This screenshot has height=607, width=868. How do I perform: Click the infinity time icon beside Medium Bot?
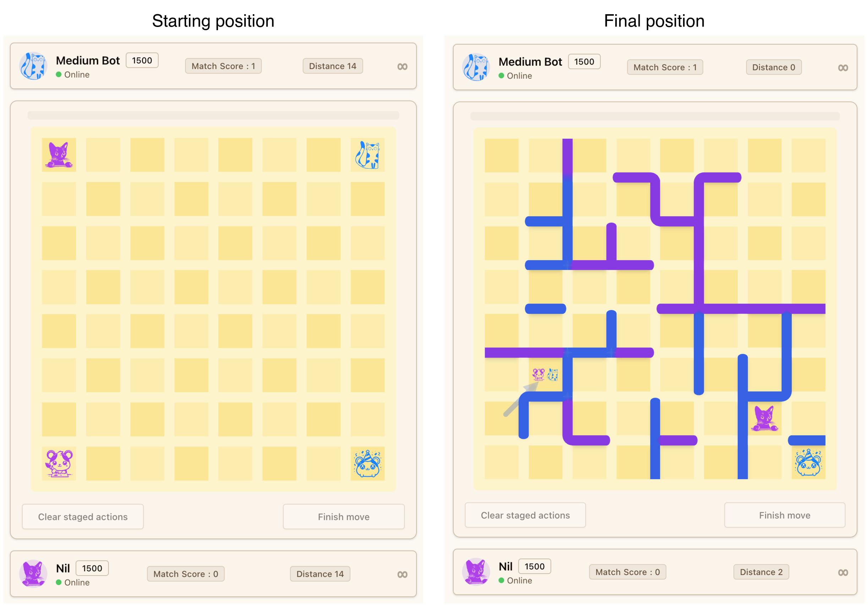[403, 66]
